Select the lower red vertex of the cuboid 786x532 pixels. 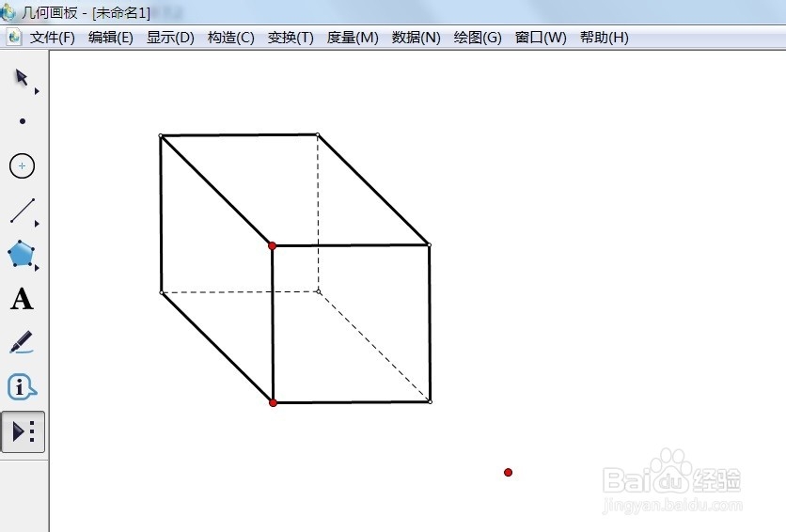274,402
